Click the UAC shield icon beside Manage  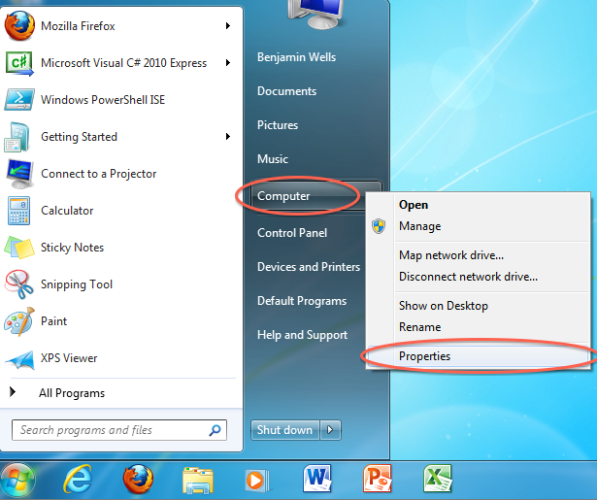378,226
